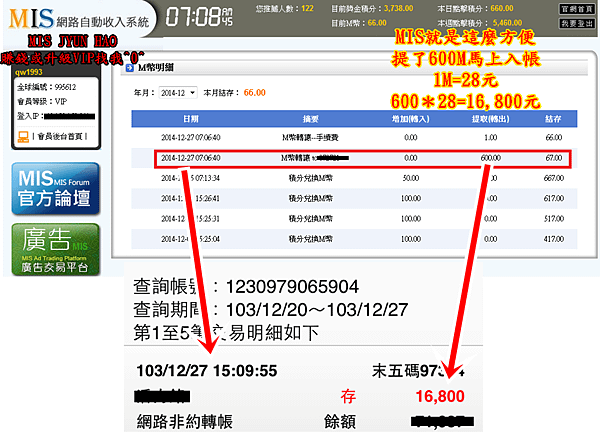
Task: Select the highlighted 600.00 withdrawal row
Action: (363, 158)
